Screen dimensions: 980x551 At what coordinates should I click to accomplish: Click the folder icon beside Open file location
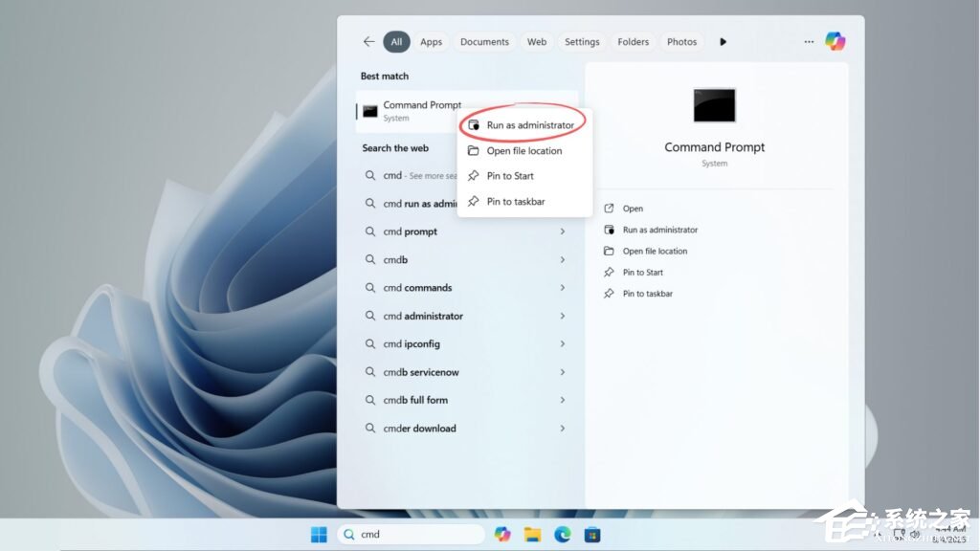point(475,150)
